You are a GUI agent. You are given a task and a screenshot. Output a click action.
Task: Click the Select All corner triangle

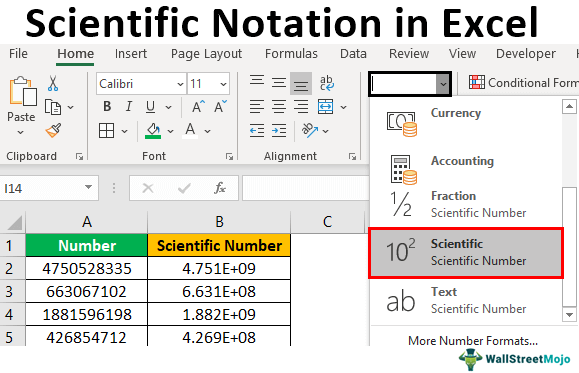coord(15,223)
